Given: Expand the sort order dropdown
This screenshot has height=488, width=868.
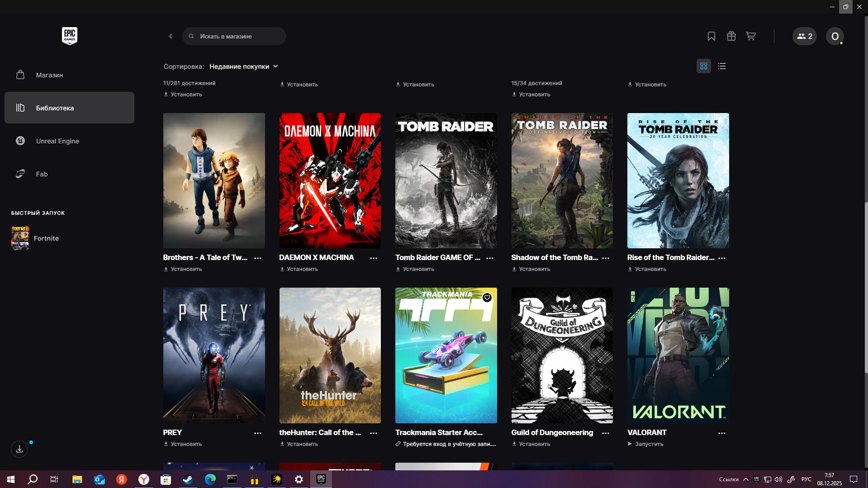Looking at the screenshot, I should click(x=243, y=66).
